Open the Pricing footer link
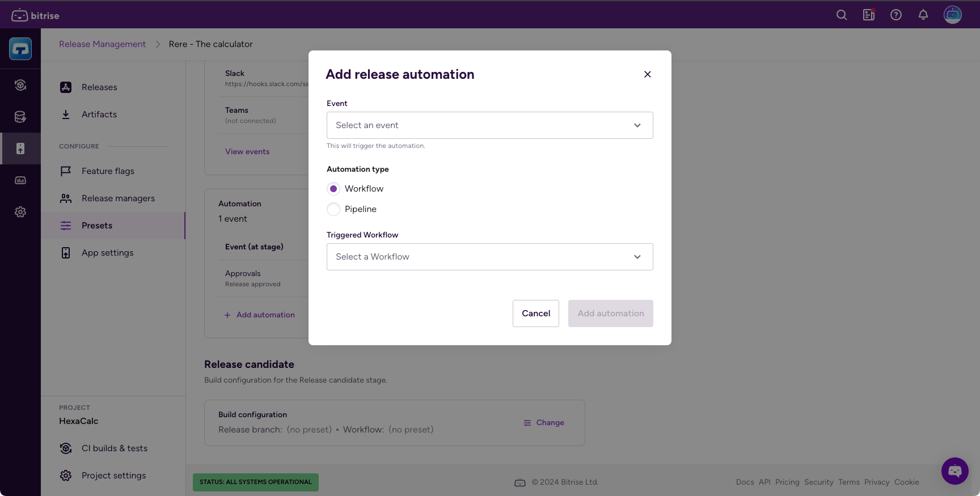The height and width of the screenshot is (496, 980). click(x=787, y=482)
